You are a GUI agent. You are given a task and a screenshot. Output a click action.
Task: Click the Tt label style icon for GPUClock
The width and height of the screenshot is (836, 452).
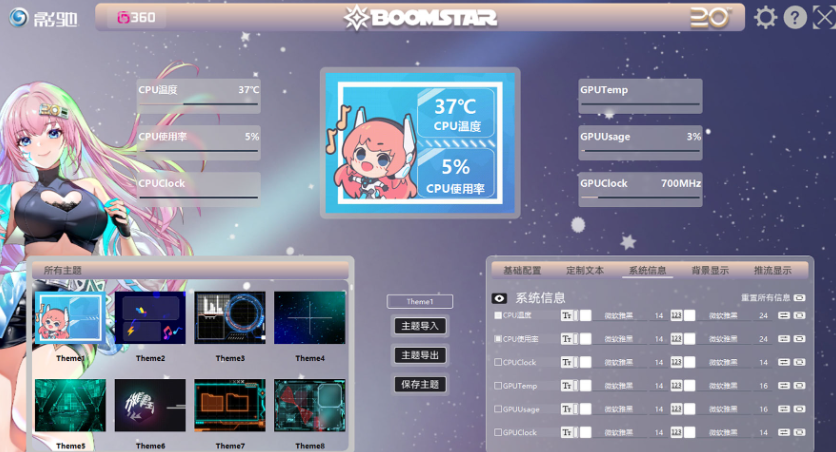(x=567, y=432)
